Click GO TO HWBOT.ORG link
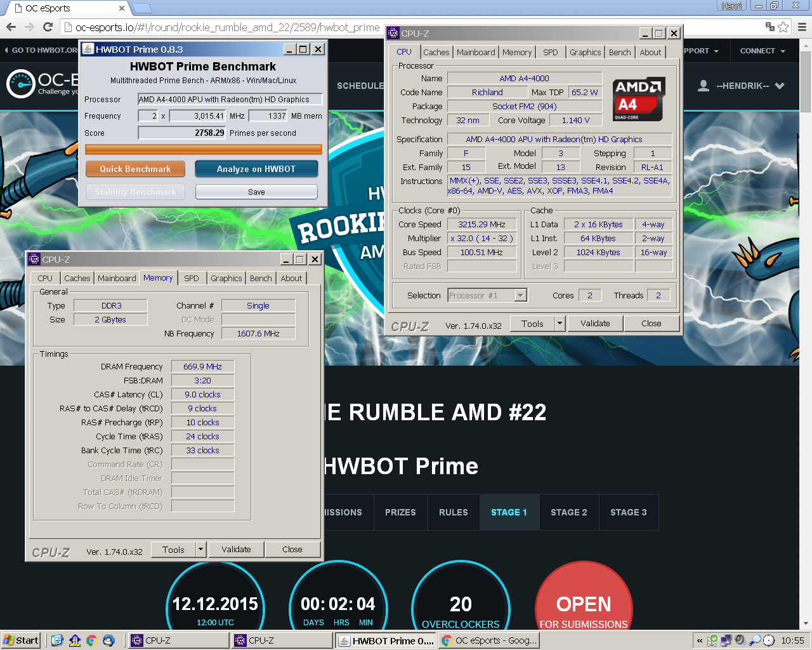 point(42,50)
